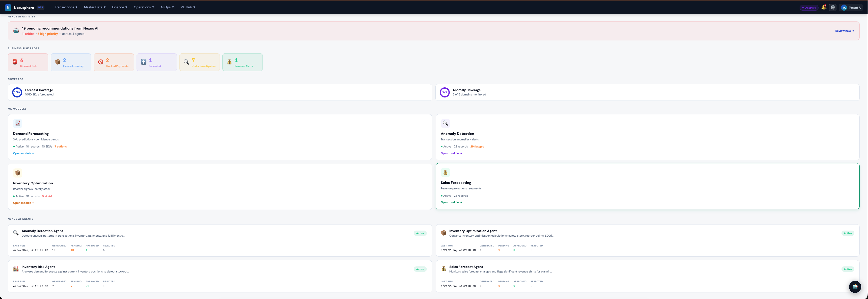
Task: Expand the Transactions dropdown menu
Action: pyautogui.click(x=66, y=7)
